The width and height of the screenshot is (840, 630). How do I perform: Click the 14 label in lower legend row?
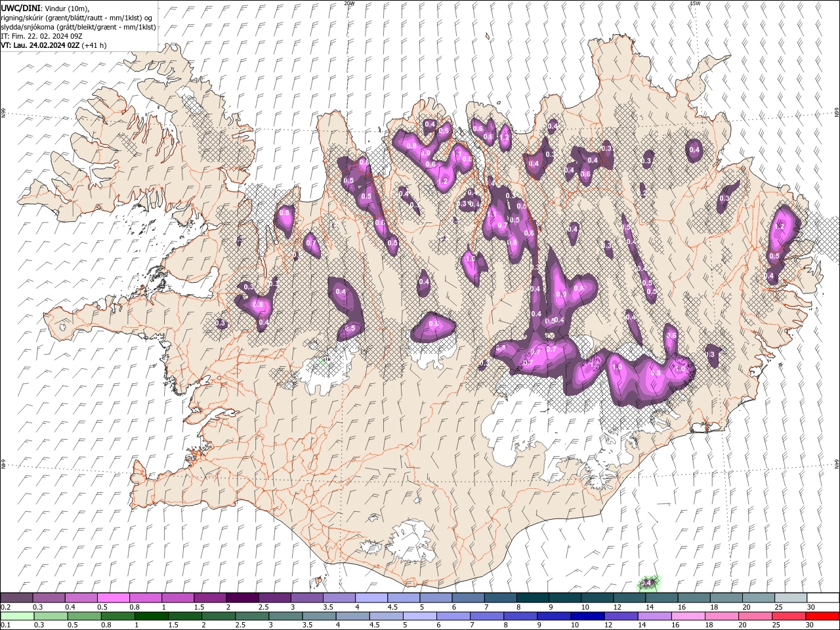click(x=642, y=625)
